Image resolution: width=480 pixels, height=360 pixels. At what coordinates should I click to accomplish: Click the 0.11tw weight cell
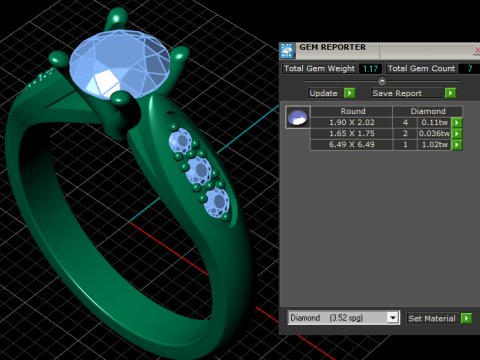(434, 122)
